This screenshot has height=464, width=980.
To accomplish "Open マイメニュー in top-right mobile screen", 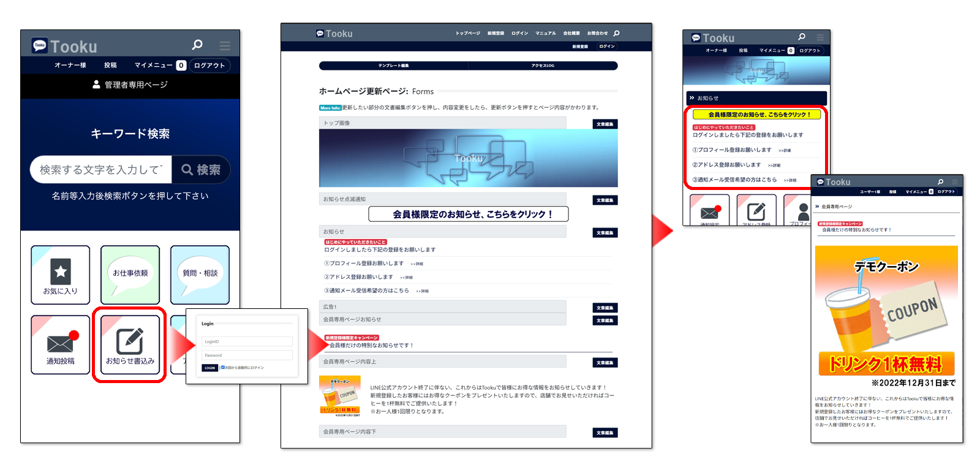I will pos(772,51).
